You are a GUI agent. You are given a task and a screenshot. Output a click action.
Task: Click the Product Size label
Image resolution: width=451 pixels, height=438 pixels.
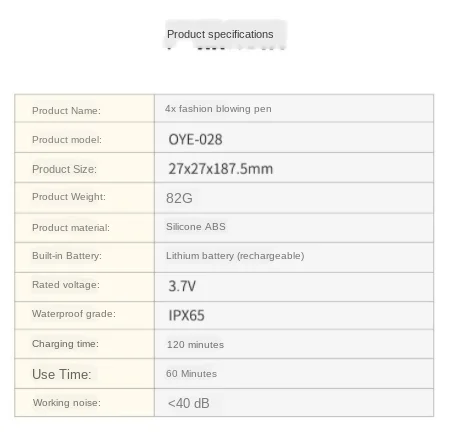64,169
